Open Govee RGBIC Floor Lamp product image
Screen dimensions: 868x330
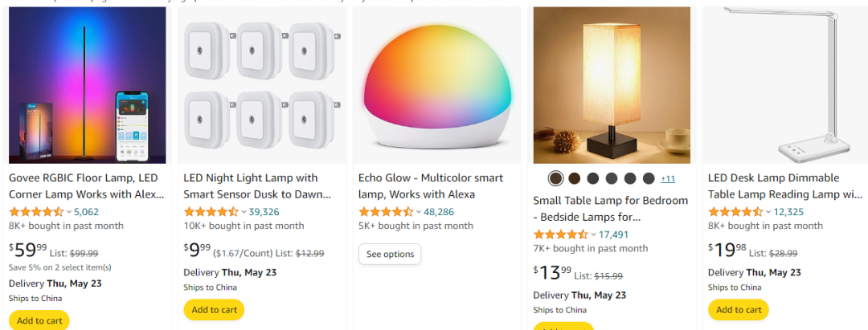tap(88, 85)
